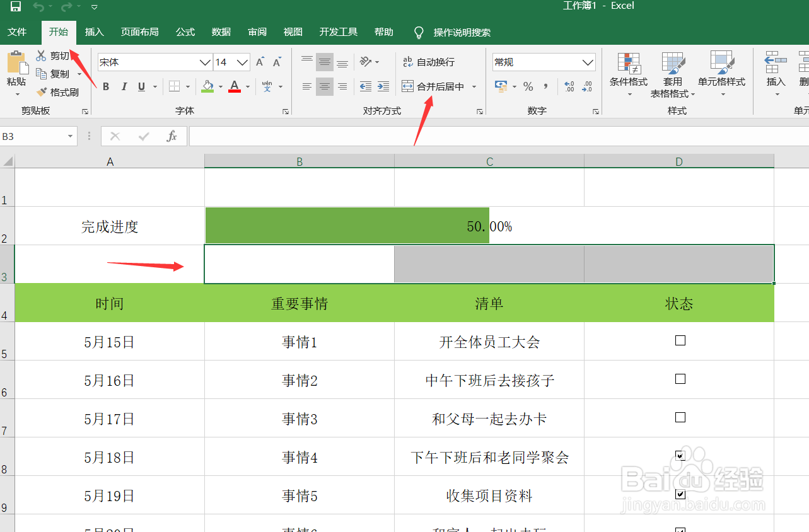Open Conditional Formatting (条件格式)
The height and width of the screenshot is (532, 809).
pyautogui.click(x=629, y=74)
